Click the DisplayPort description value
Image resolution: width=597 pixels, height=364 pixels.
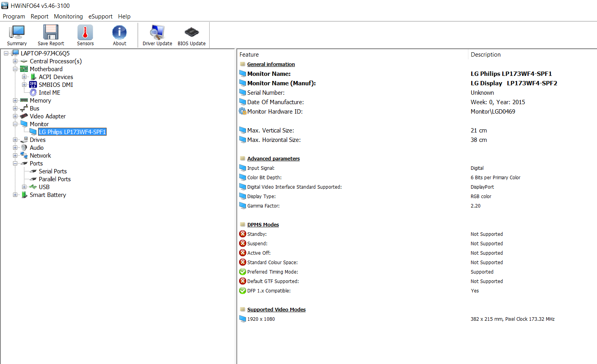482,187
